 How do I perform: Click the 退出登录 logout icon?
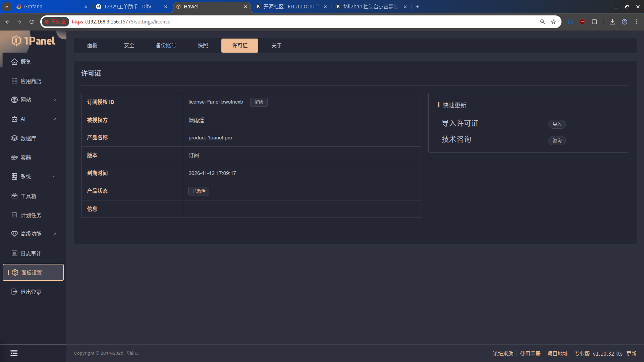[14, 292]
